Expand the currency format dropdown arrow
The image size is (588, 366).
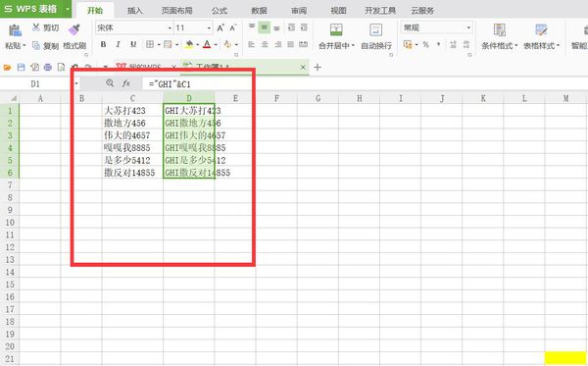coord(416,45)
